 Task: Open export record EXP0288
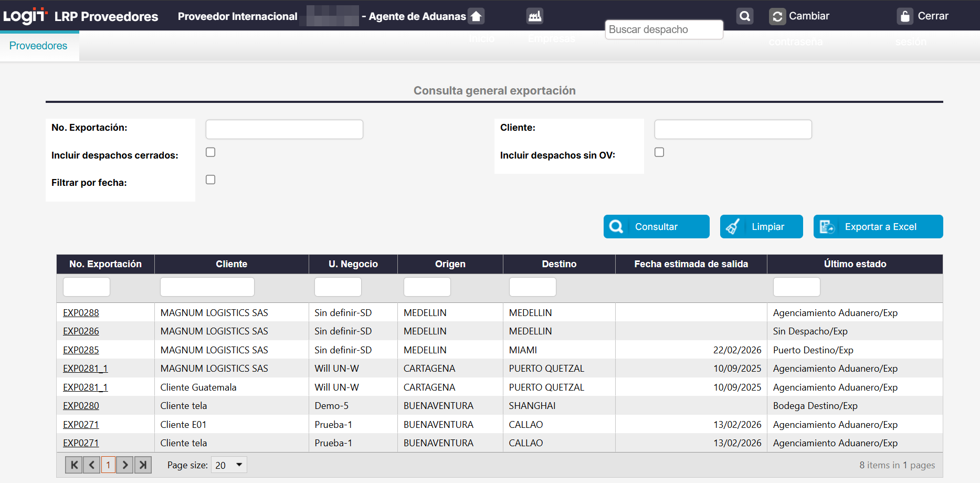[x=81, y=313]
